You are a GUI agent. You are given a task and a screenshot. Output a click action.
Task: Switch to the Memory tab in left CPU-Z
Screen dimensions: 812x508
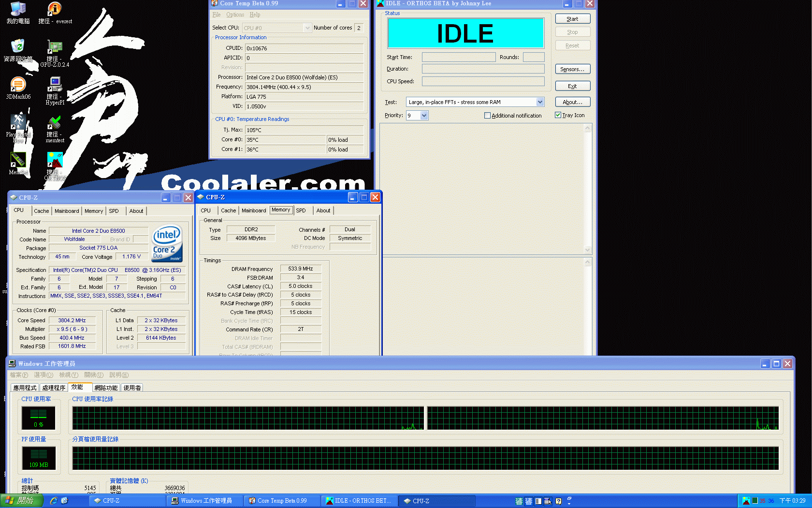point(94,211)
